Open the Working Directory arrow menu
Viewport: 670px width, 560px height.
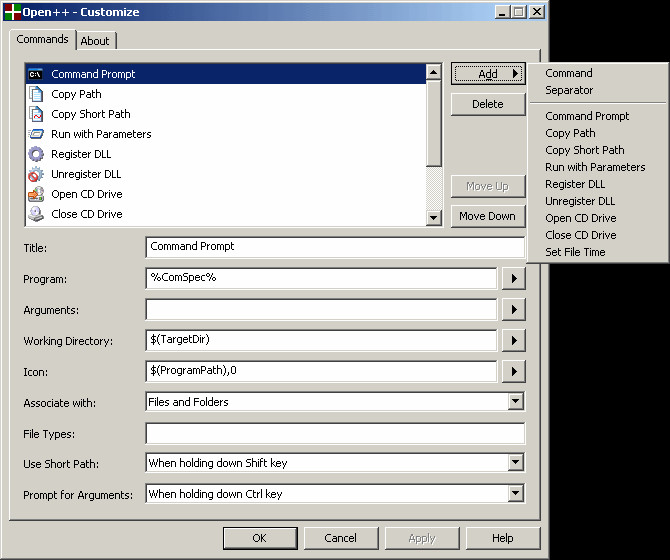point(514,340)
